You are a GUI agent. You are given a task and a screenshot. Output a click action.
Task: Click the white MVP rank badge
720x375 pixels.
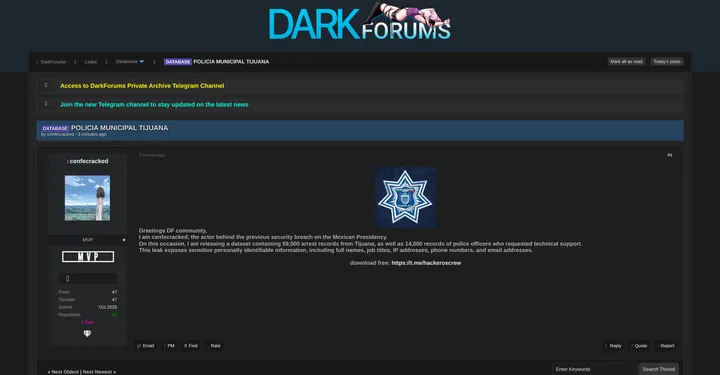(88, 257)
